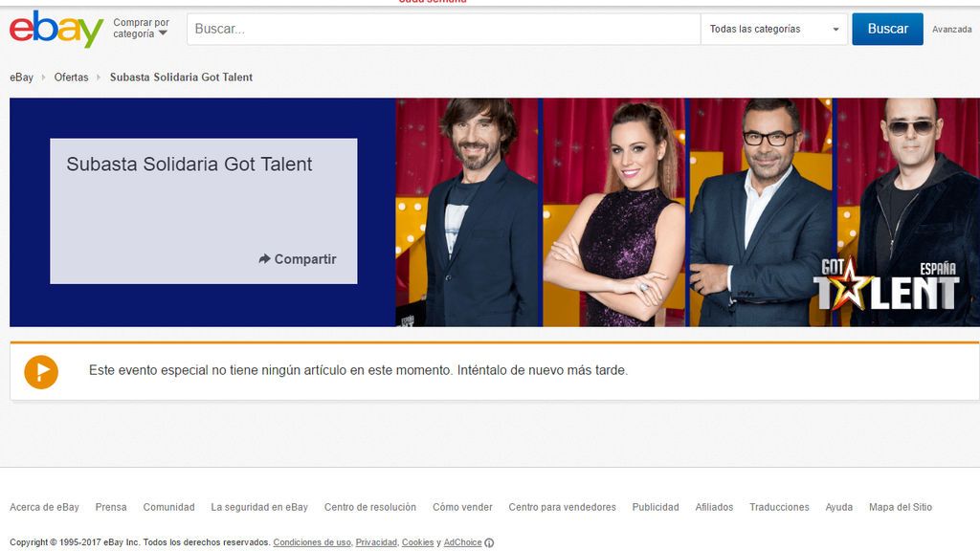Screen dimensions: 980x551
Task: Open Cómo vender footer link
Action: pyautogui.click(x=462, y=507)
